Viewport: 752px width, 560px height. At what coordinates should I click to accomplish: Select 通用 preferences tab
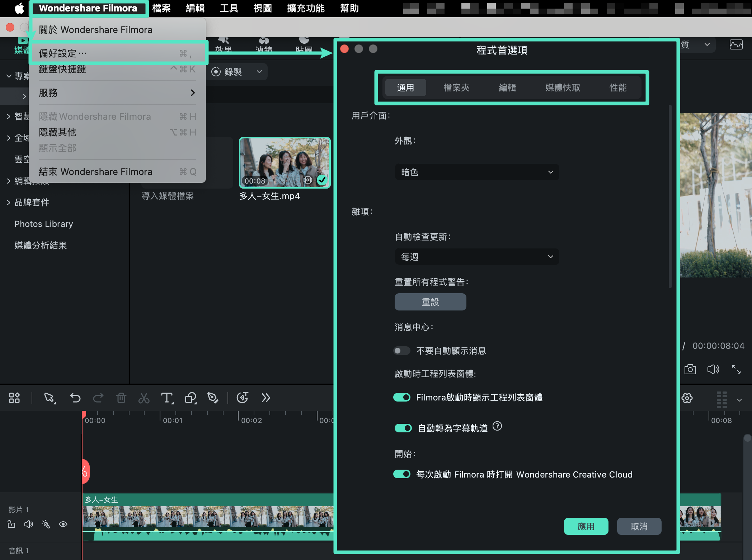click(405, 87)
